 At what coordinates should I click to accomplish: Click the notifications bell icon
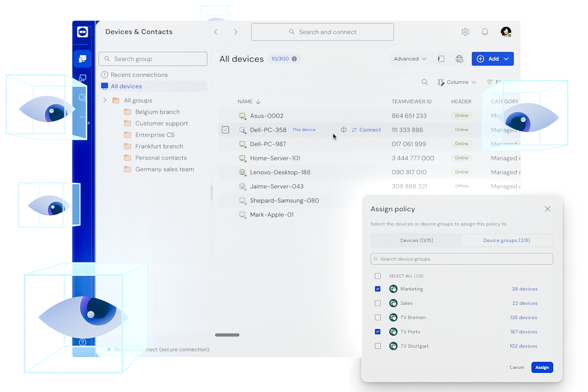[x=485, y=31]
